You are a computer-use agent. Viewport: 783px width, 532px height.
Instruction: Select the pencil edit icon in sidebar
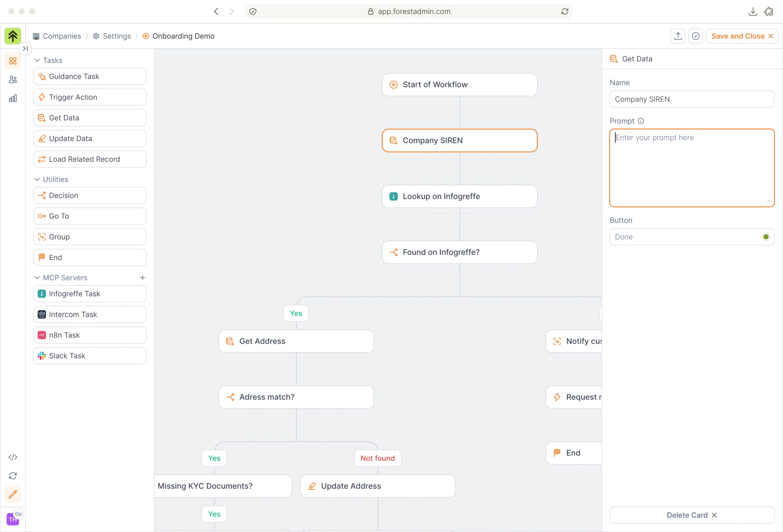[x=13, y=494]
